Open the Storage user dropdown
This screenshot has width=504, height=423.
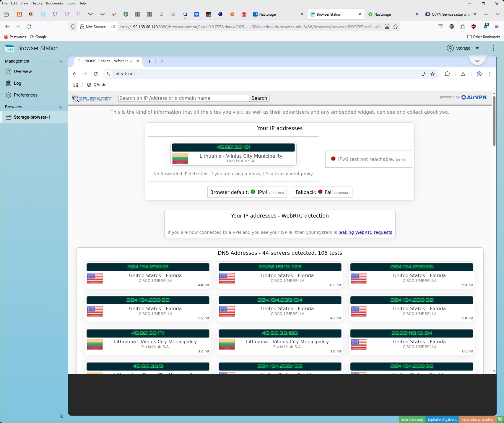pyautogui.click(x=463, y=48)
